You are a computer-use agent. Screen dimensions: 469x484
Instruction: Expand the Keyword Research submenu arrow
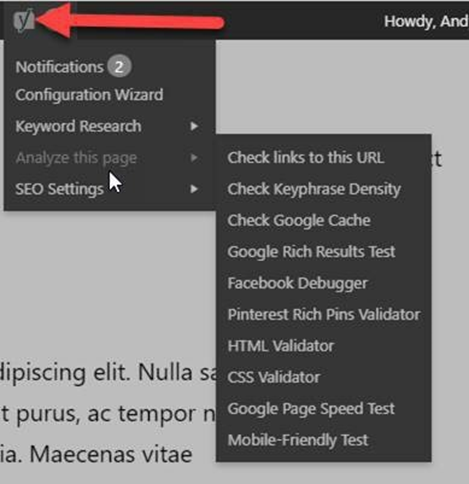tap(194, 126)
